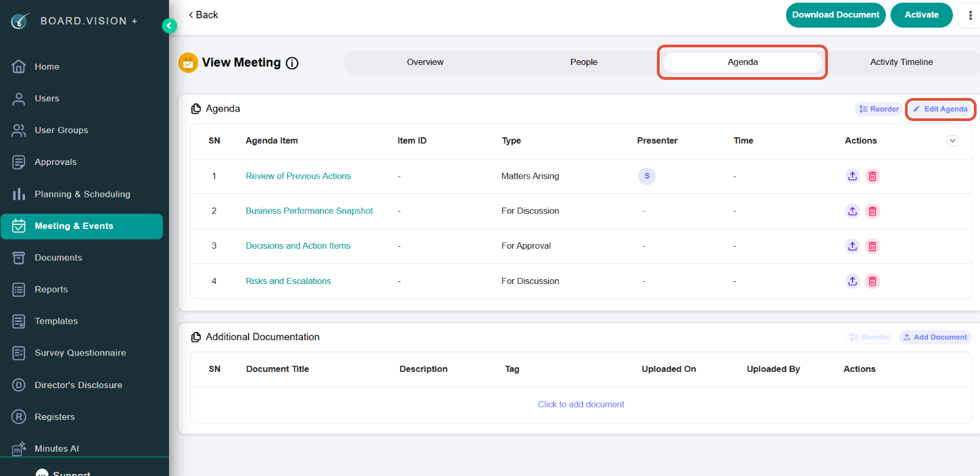This screenshot has width=980, height=476.
Task: Collapse sidebar with green arrow button
Action: pyautogui.click(x=169, y=26)
